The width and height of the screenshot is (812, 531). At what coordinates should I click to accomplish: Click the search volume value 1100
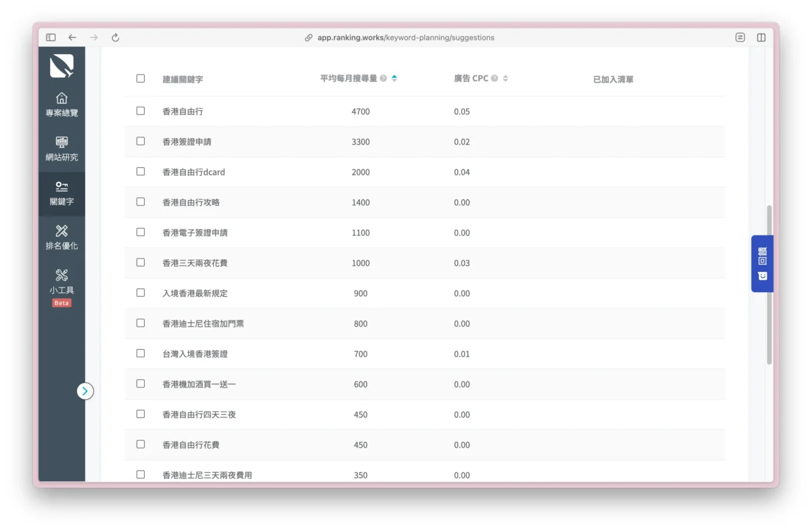[x=361, y=233]
